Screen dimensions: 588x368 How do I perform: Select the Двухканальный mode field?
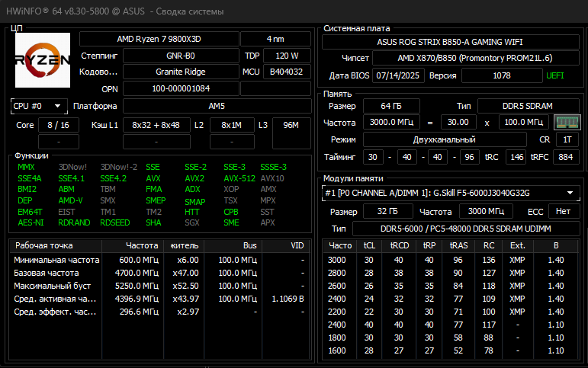point(445,139)
